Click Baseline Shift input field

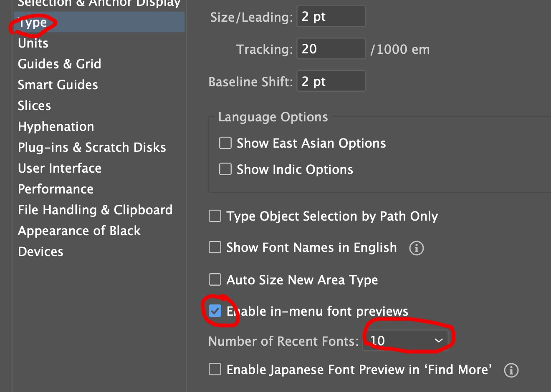tap(331, 81)
